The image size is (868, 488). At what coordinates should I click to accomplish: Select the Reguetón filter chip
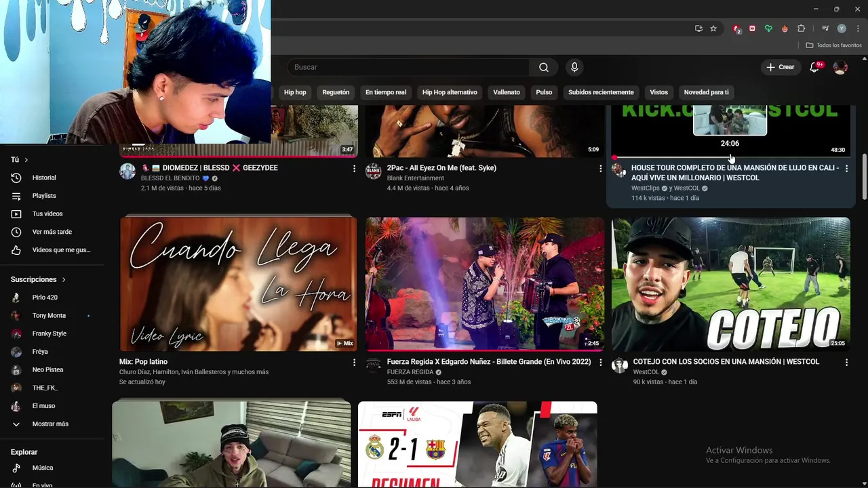click(x=336, y=92)
